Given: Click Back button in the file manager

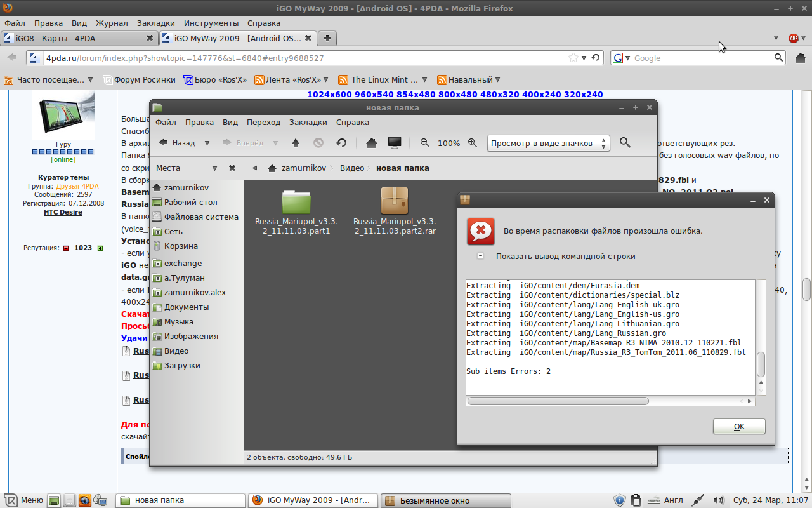Looking at the screenshot, I should (176, 143).
